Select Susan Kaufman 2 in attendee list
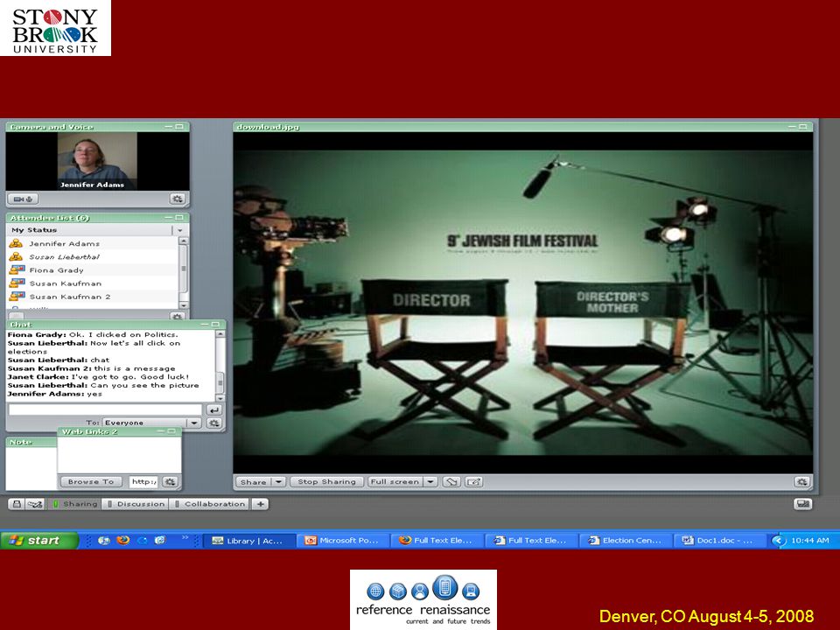Viewport: 840px width, 630px height. pyautogui.click(x=92, y=297)
